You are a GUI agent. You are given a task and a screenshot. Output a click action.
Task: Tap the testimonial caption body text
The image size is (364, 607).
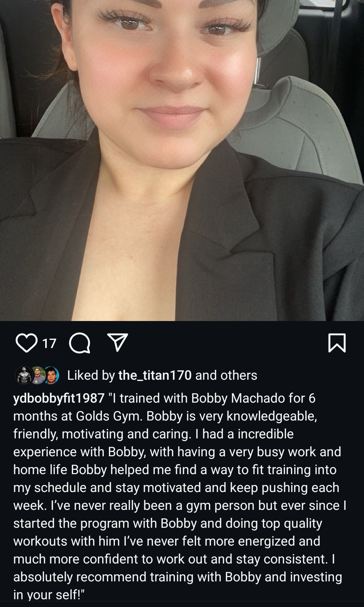click(x=180, y=496)
